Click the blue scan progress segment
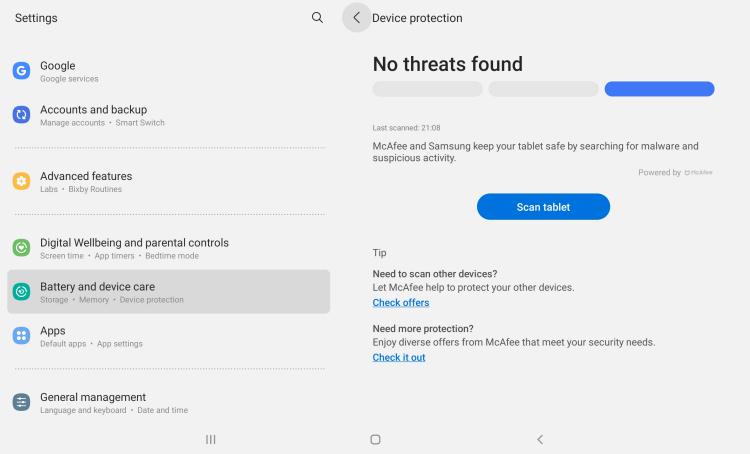750x454 pixels. [x=660, y=89]
